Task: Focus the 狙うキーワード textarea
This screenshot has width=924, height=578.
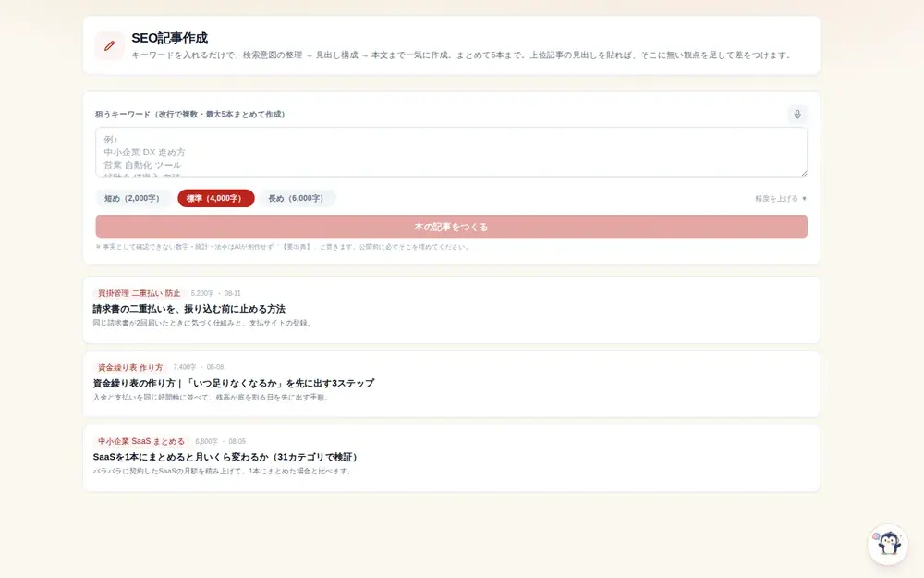Action: (452, 152)
